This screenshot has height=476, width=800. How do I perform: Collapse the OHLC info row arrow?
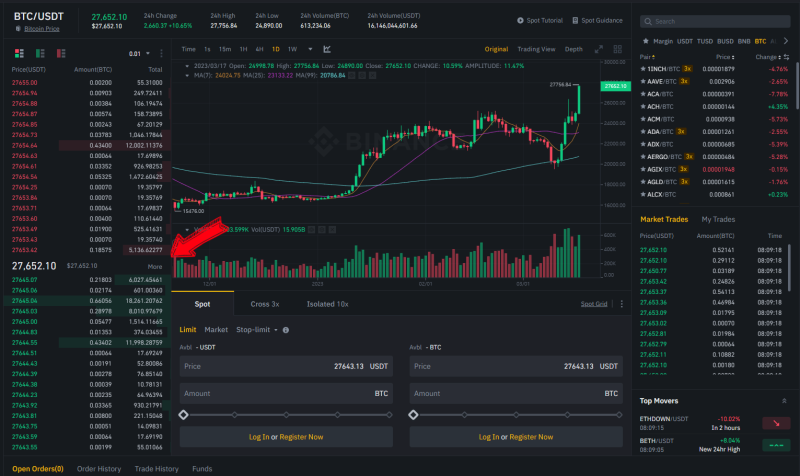click(187, 66)
